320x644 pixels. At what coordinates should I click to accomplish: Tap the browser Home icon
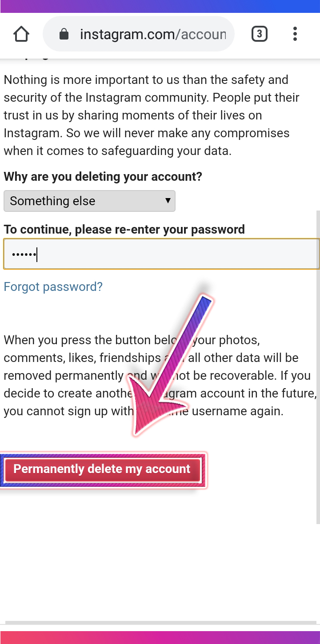click(21, 34)
